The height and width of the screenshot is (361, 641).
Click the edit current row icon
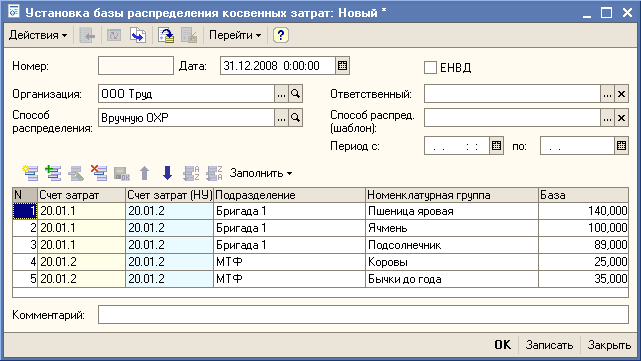point(76,173)
